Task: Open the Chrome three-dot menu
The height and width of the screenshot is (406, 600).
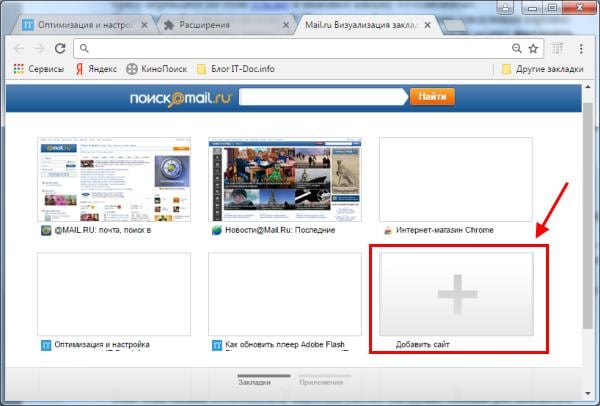Action: click(x=581, y=49)
